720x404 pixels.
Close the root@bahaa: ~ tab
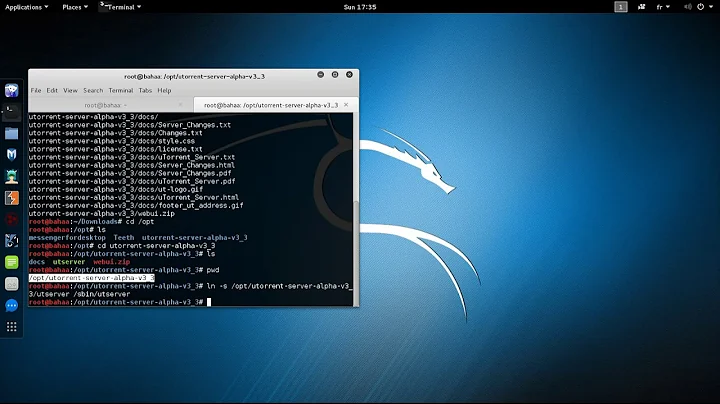pos(180,105)
